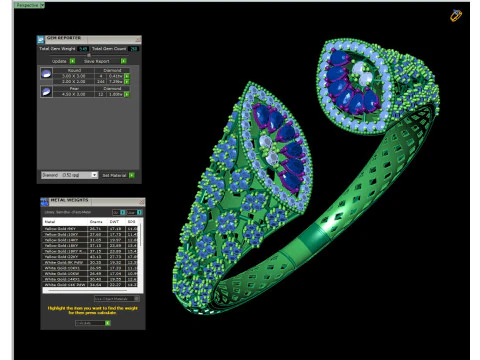480x360 pixels.
Task: Toggle the first teal button beside Library
Action: (x=122, y=212)
